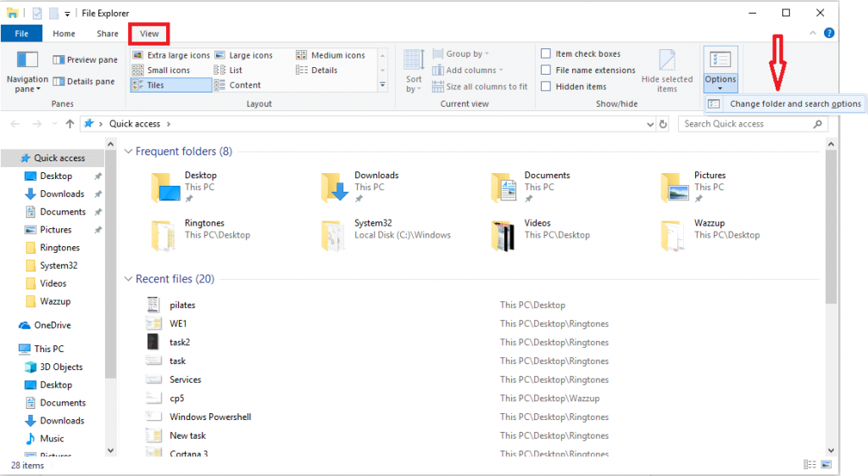Select the Content layout
The width and height of the screenshot is (868, 476).
tap(237, 85)
